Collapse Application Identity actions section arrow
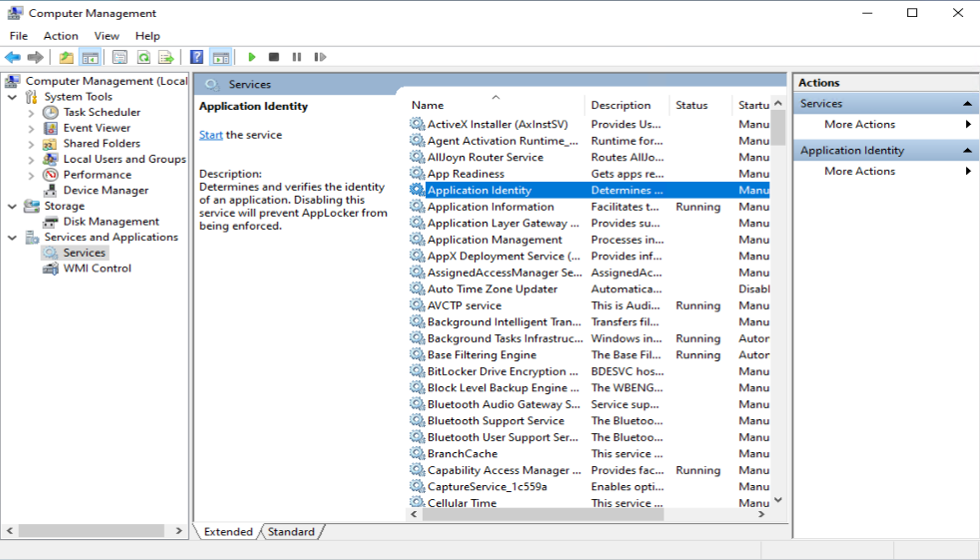 tap(967, 151)
